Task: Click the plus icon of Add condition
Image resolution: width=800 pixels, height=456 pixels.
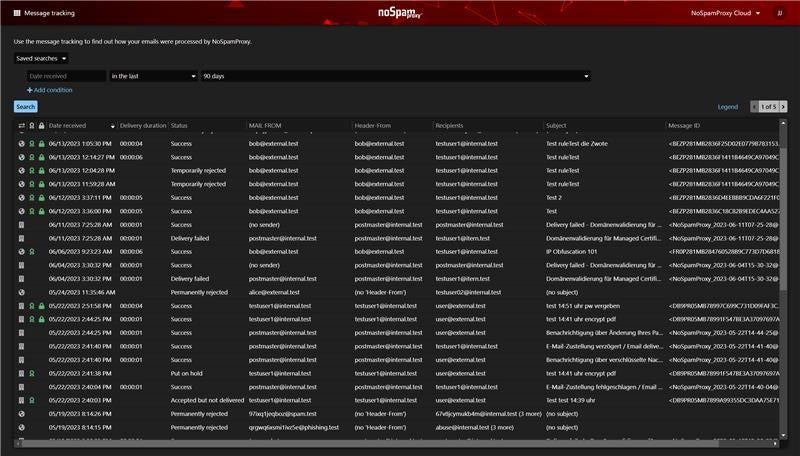Action: coord(30,90)
